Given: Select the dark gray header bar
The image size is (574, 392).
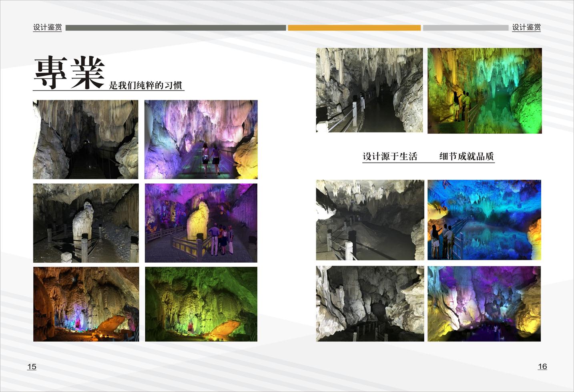Looking at the screenshot, I should (x=176, y=28).
